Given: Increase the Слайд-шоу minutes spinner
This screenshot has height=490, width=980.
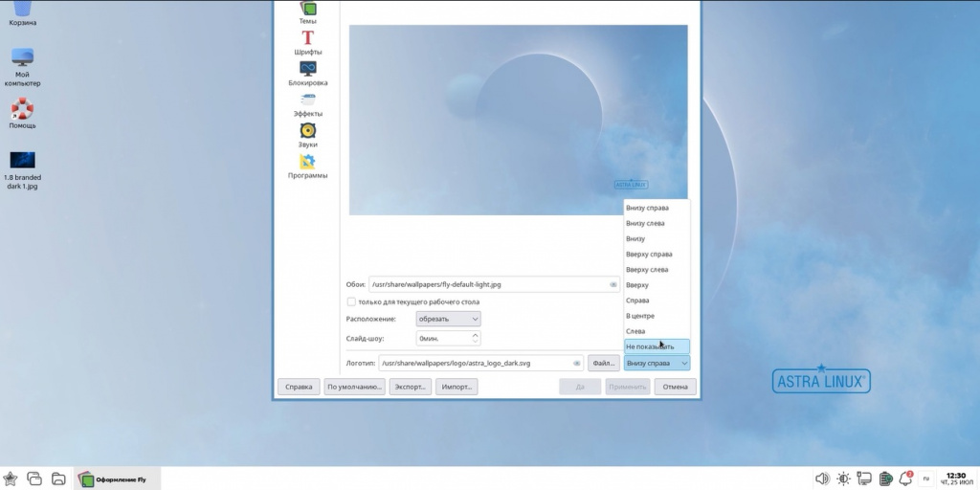Looking at the screenshot, I should point(476,335).
